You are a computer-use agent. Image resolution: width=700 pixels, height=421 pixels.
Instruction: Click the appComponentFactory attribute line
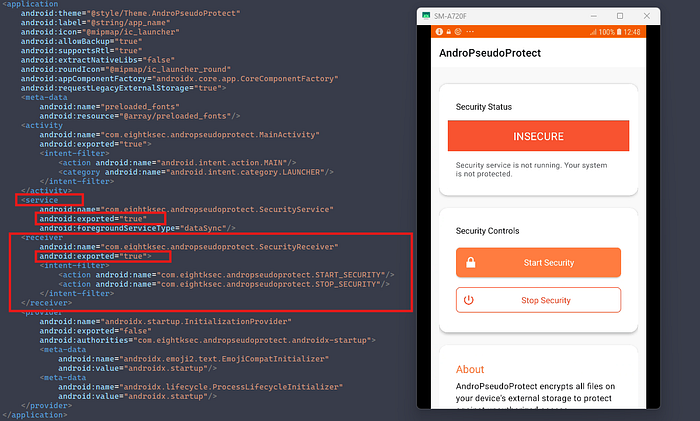pos(179,79)
